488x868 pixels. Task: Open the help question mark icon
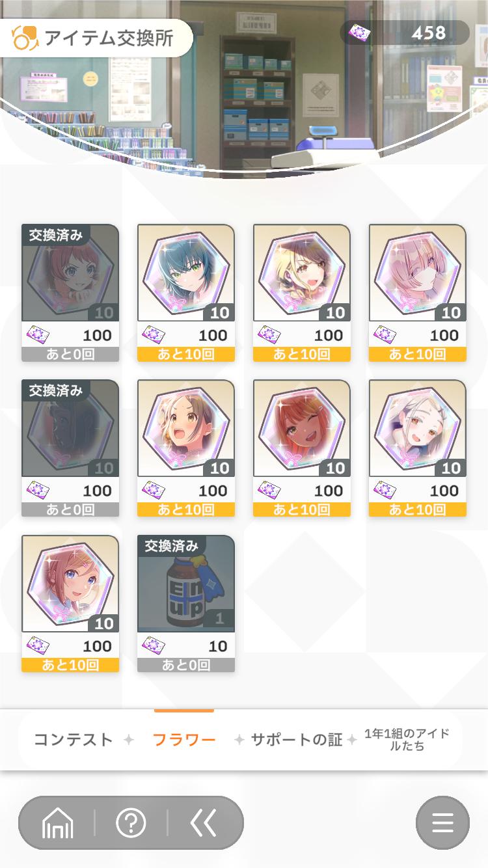coord(131,823)
